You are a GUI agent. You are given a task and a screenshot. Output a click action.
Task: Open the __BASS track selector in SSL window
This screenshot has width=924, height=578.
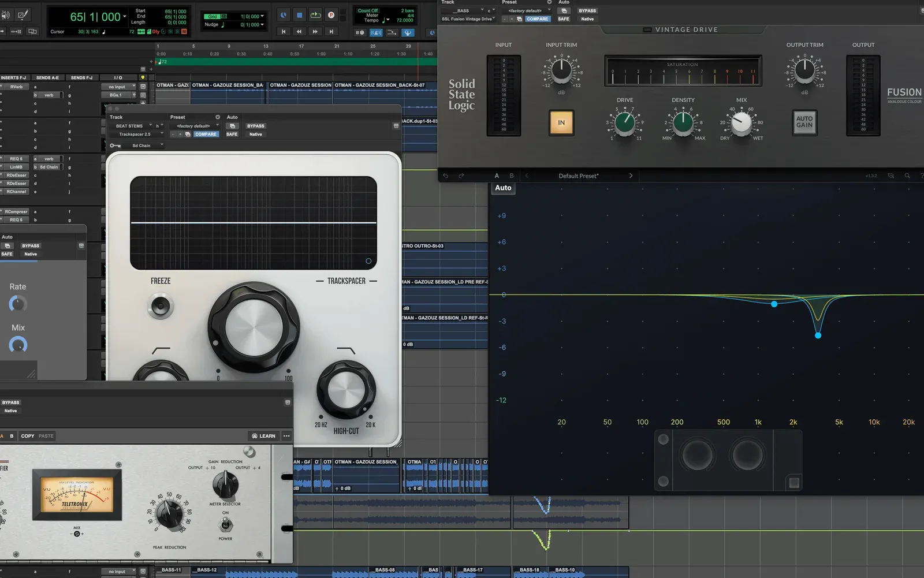coord(463,10)
